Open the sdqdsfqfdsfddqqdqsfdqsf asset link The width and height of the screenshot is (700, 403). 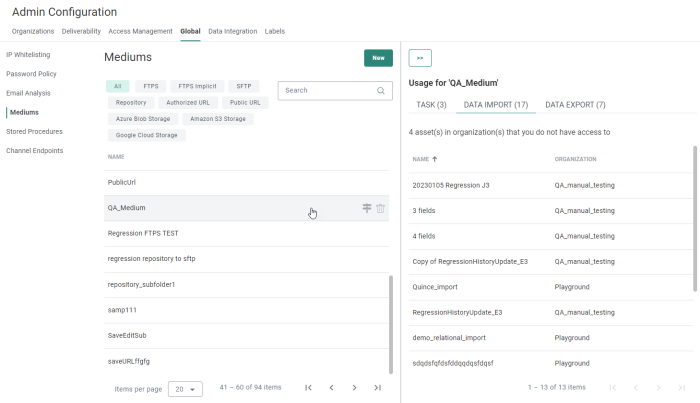tap(453, 362)
